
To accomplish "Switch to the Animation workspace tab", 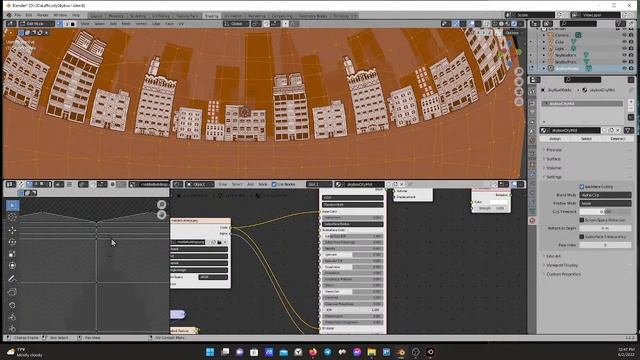I will (233, 16).
